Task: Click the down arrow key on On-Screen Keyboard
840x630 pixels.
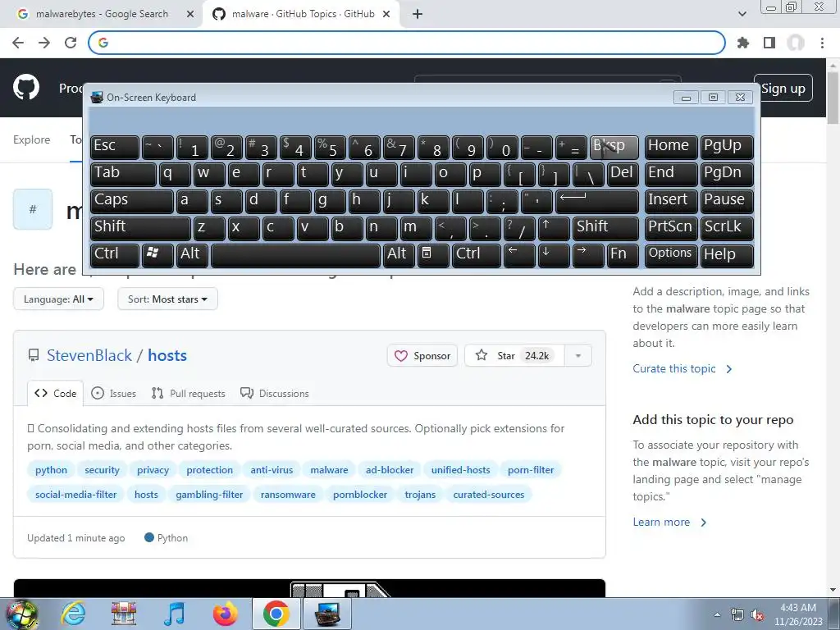Action: (553, 254)
